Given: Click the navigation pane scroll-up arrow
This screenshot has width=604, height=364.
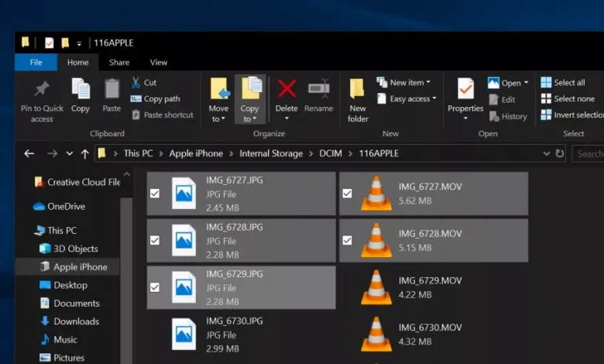Looking at the screenshot, I should pos(126,174).
